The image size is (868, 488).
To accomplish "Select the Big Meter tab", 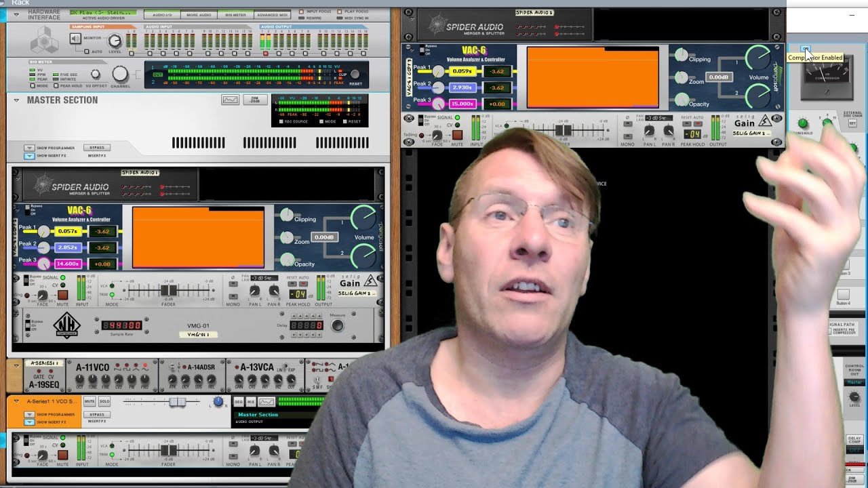I will pyautogui.click(x=235, y=14).
